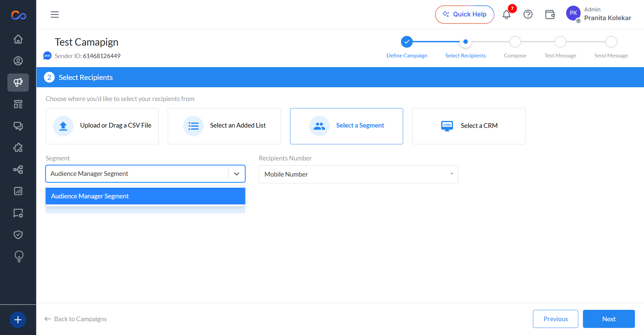Click the Compose step progress marker
The image size is (644, 335).
515,42
